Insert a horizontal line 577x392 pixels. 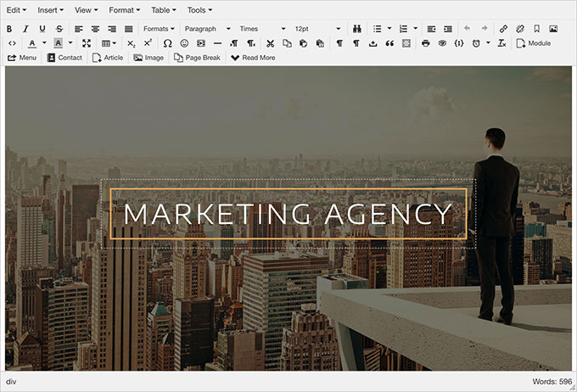[217, 43]
